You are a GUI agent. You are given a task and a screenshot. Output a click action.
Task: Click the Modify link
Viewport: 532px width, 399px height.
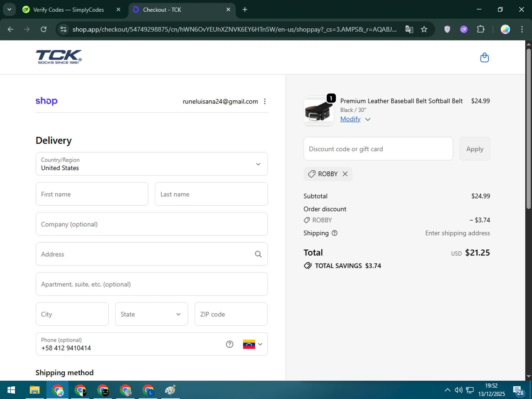click(350, 119)
